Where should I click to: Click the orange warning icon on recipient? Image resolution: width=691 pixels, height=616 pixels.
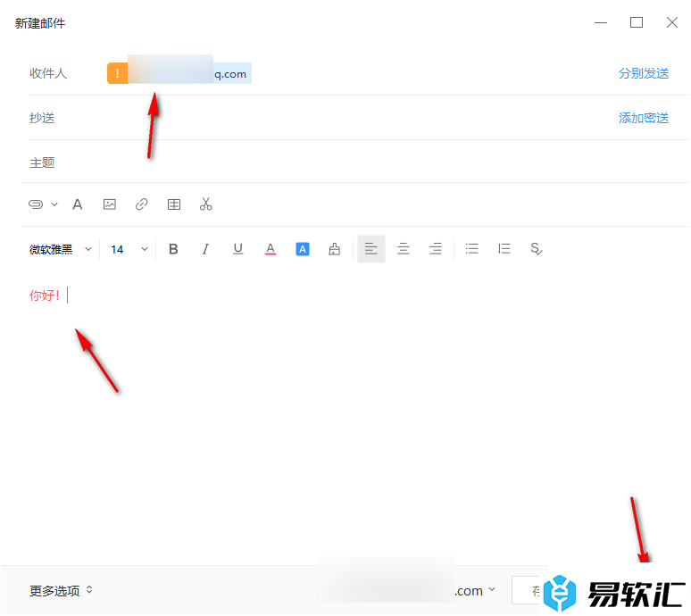click(117, 73)
